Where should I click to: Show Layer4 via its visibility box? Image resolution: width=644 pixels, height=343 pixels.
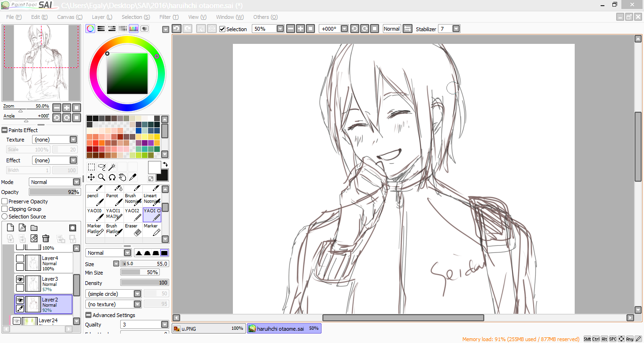tap(20, 259)
